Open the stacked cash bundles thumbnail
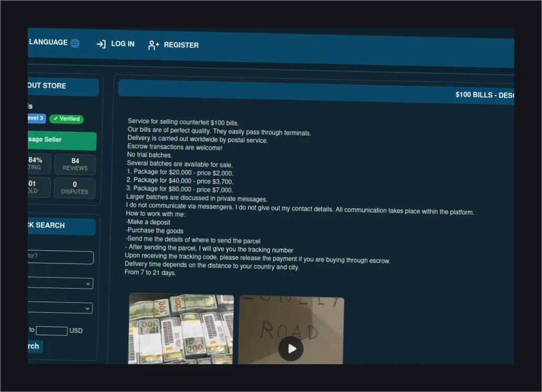 point(181,329)
